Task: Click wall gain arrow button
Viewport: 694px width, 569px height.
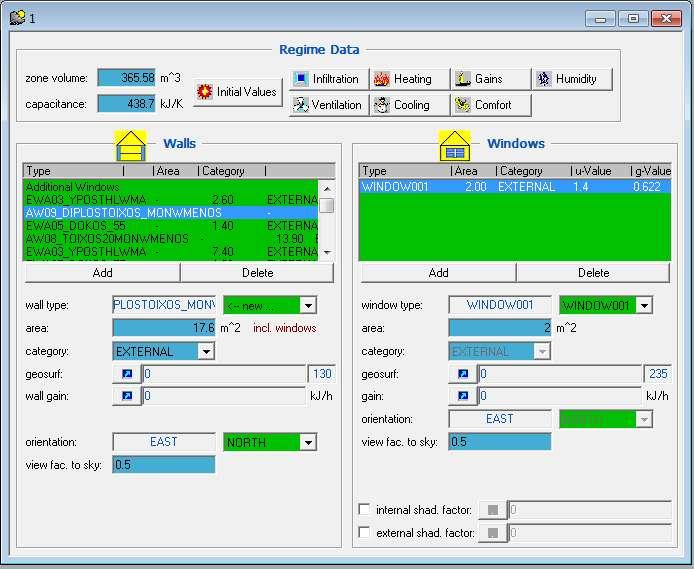Action: pos(127,396)
